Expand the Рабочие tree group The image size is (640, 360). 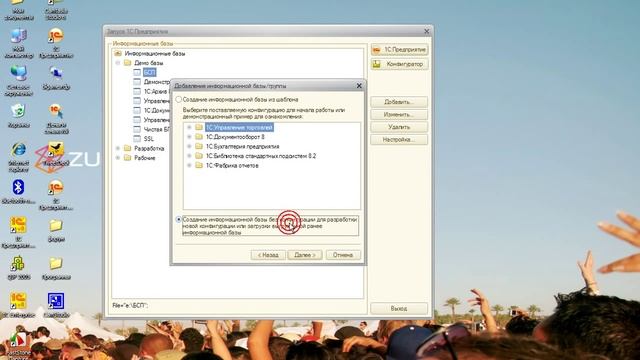pyautogui.click(x=118, y=158)
